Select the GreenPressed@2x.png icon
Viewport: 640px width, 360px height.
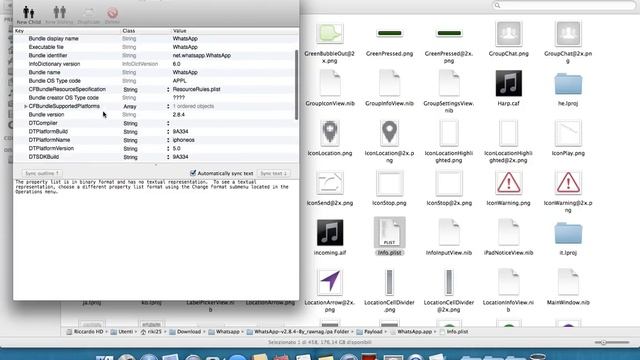point(449,33)
